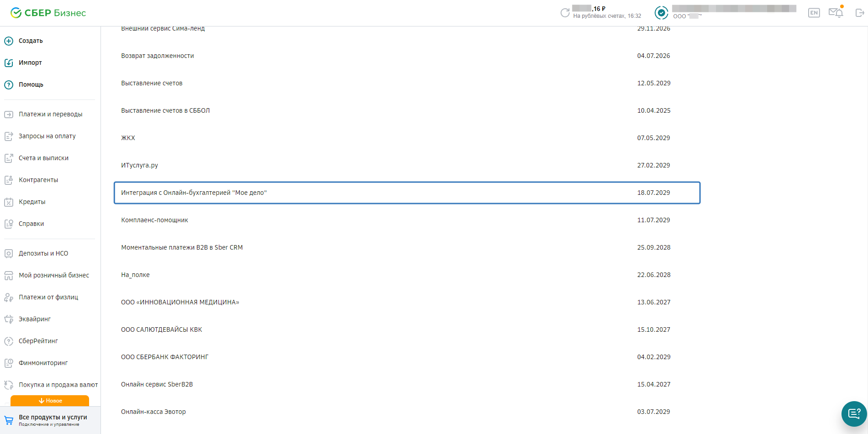Click the date 03.07.2029

(654, 412)
